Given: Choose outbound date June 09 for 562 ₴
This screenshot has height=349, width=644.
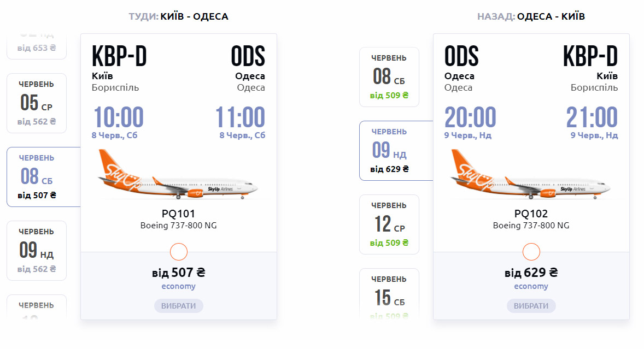Looking at the screenshot, I should (37, 251).
